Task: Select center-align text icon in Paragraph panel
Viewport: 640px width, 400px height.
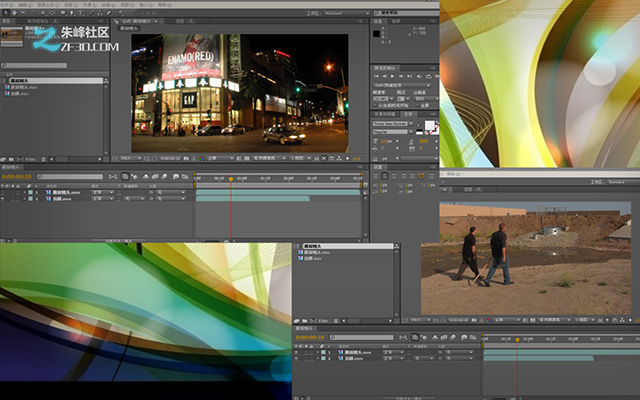Action: (x=384, y=176)
